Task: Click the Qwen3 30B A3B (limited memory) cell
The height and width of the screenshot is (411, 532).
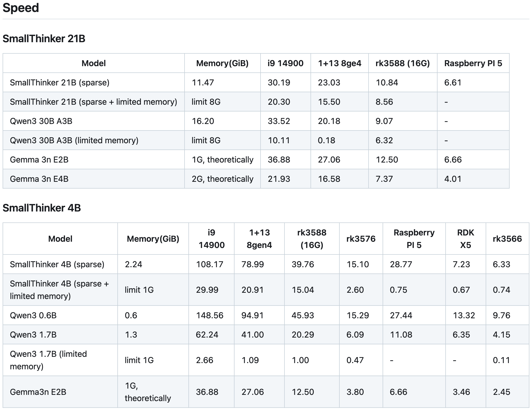Action: click(x=74, y=140)
